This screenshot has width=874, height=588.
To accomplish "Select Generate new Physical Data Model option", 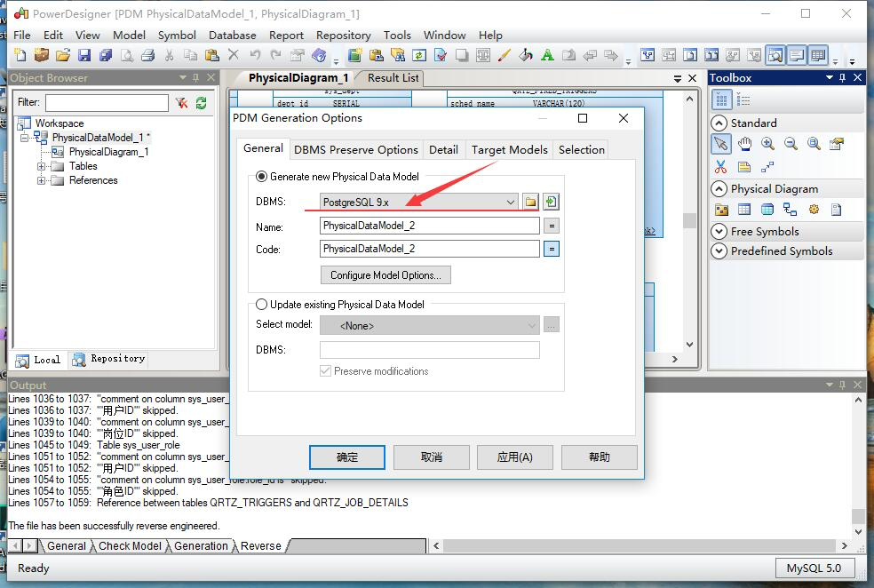I will (x=261, y=177).
